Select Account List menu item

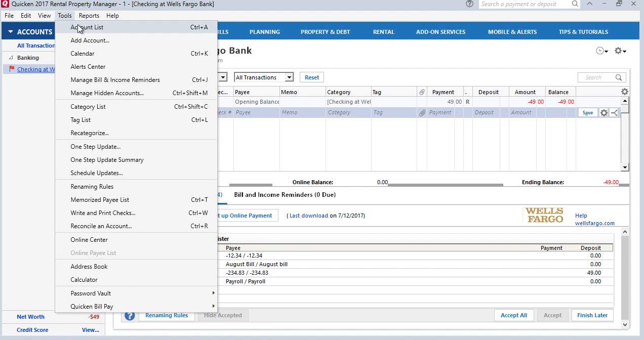[x=136, y=27]
